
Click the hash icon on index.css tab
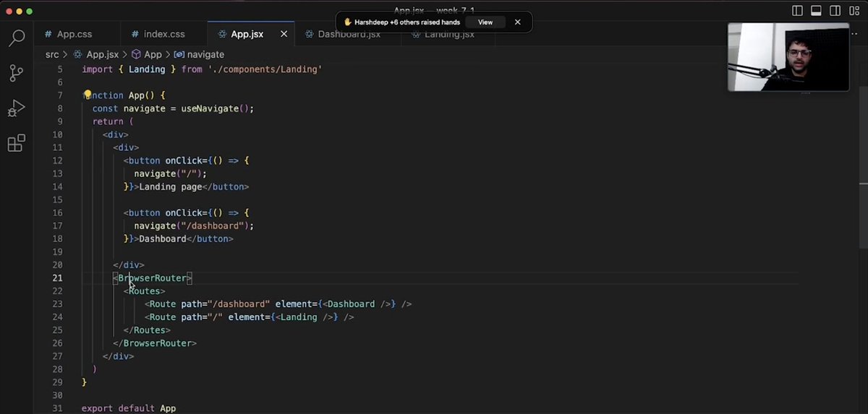(135, 34)
